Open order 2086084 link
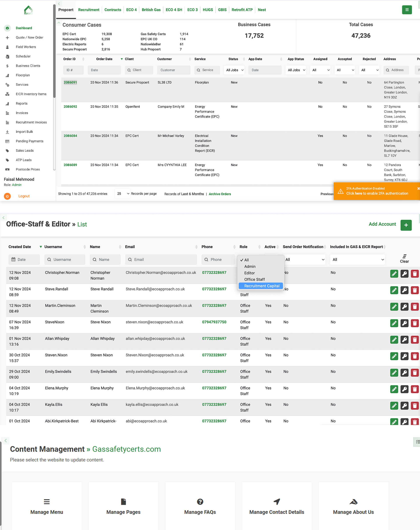The width and height of the screenshot is (420, 530). [70, 136]
